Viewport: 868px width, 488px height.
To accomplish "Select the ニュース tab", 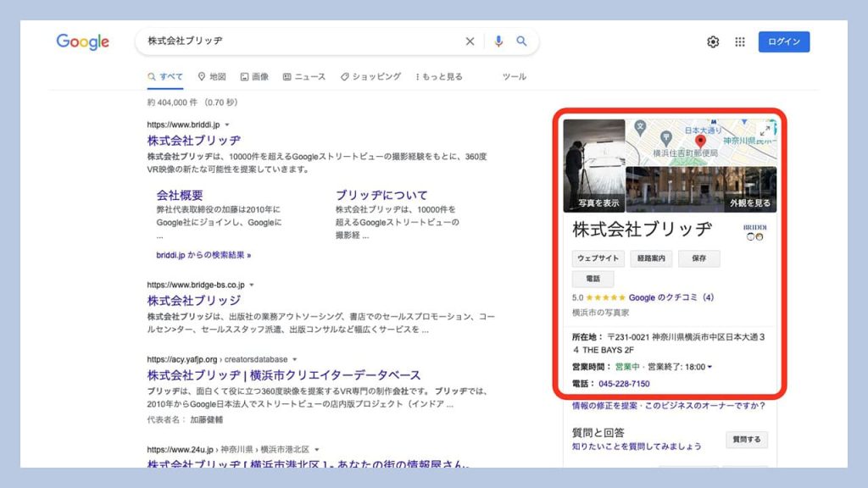I will click(303, 77).
